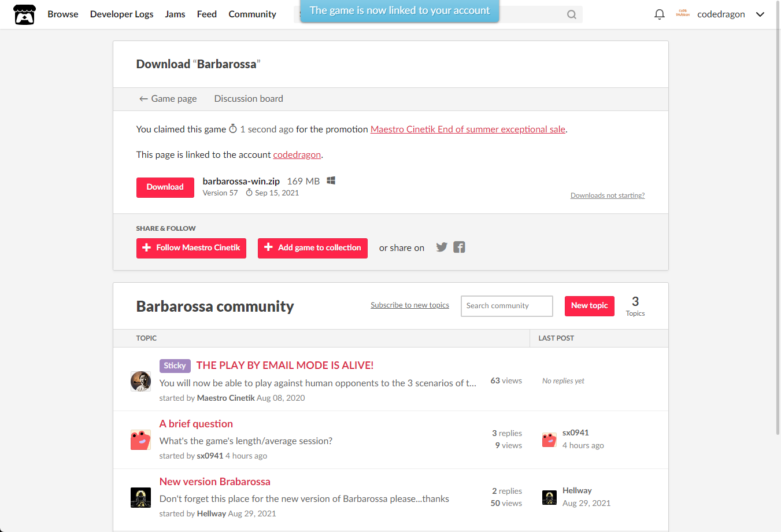Subscribe to new topics

click(410, 305)
